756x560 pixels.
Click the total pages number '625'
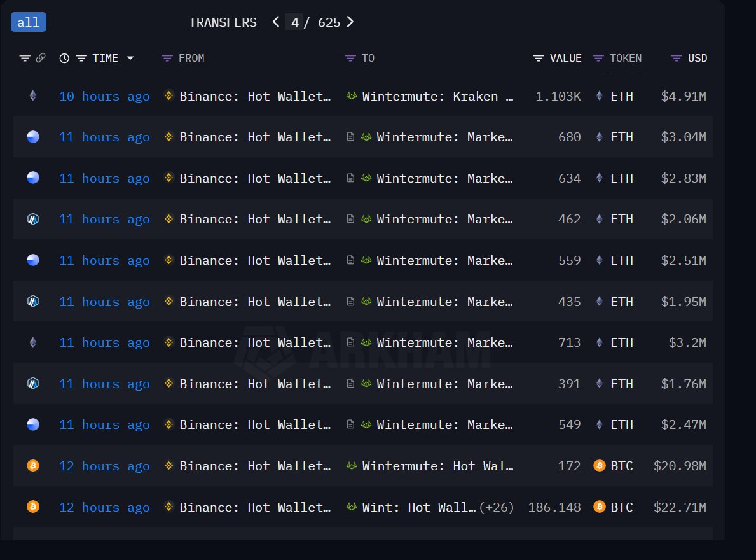(329, 23)
